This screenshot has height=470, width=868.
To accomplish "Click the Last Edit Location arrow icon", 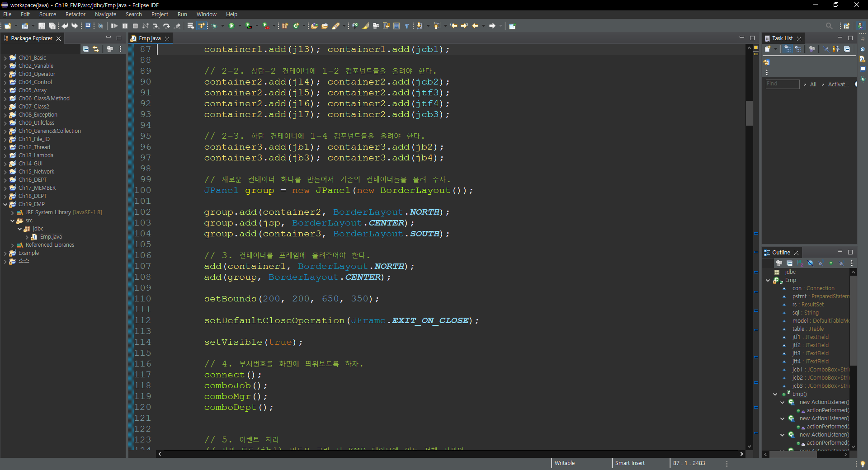I will (453, 26).
